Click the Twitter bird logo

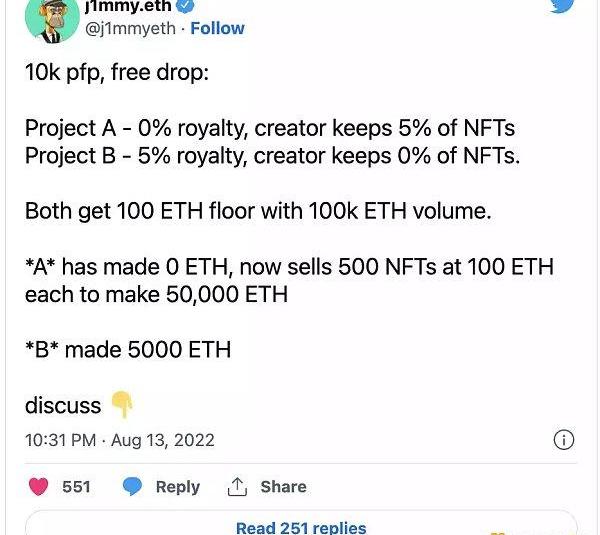click(563, 5)
